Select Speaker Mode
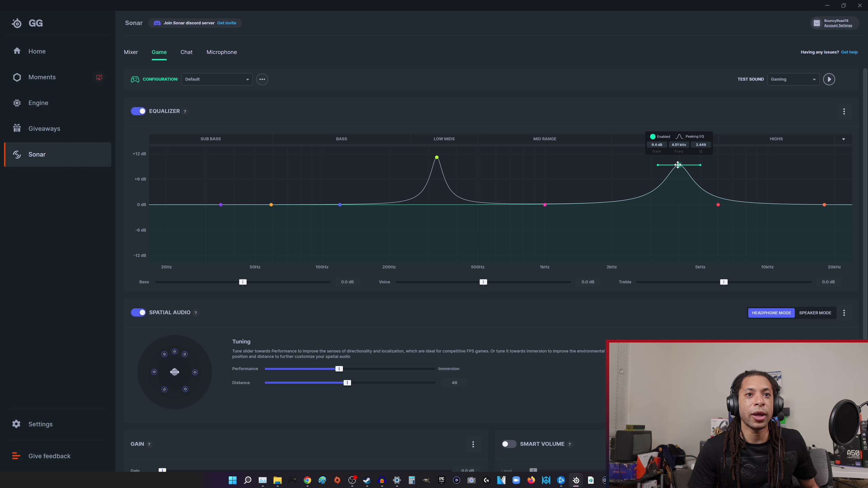Image resolution: width=868 pixels, height=488 pixels. (815, 313)
